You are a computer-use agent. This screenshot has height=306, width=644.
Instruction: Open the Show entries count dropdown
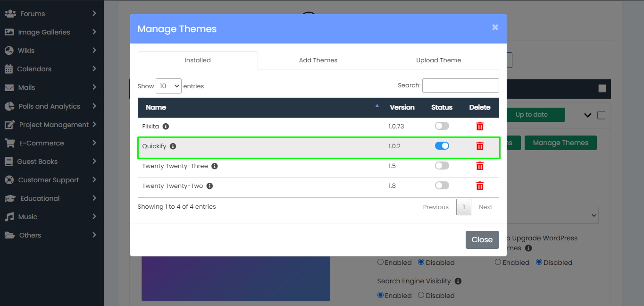[x=168, y=86]
